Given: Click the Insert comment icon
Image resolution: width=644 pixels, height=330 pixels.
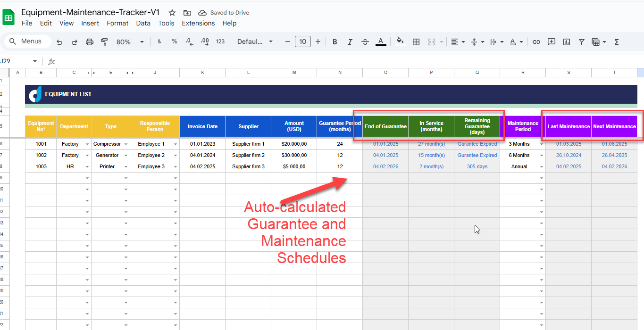Looking at the screenshot, I should click(x=551, y=41).
